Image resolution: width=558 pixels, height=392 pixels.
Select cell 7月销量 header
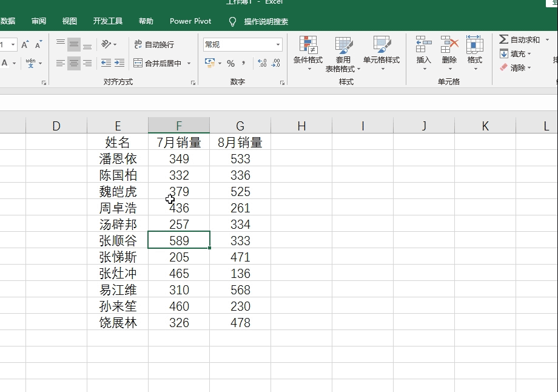tap(179, 142)
